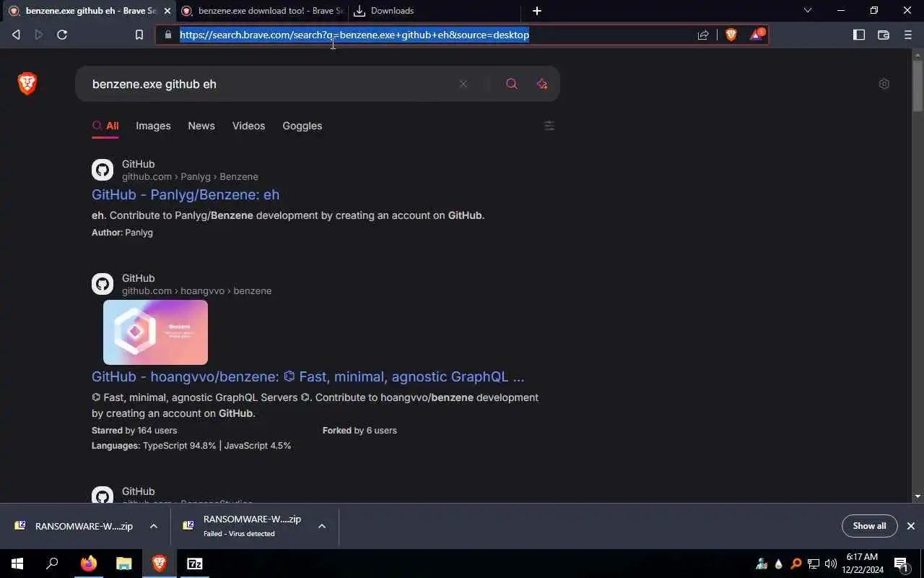The height and width of the screenshot is (578, 924).
Task: Open GitHub - Panlyg/Benzene: eh link
Action: click(186, 194)
